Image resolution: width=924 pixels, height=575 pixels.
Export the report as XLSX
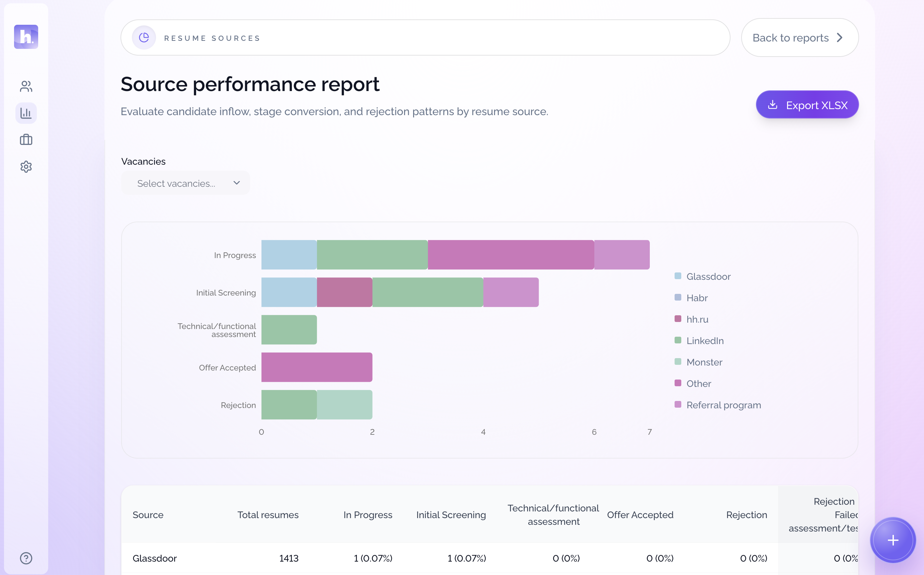tap(807, 105)
